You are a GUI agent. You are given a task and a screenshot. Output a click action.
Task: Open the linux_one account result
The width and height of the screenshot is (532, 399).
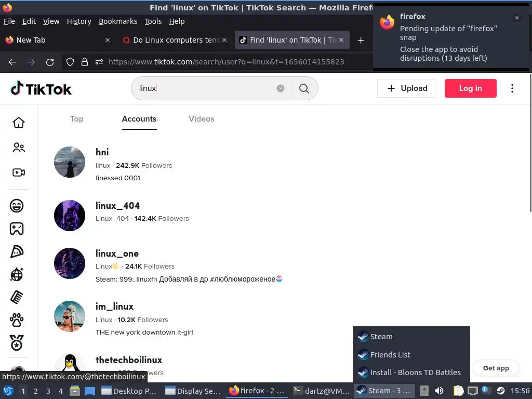(x=117, y=254)
